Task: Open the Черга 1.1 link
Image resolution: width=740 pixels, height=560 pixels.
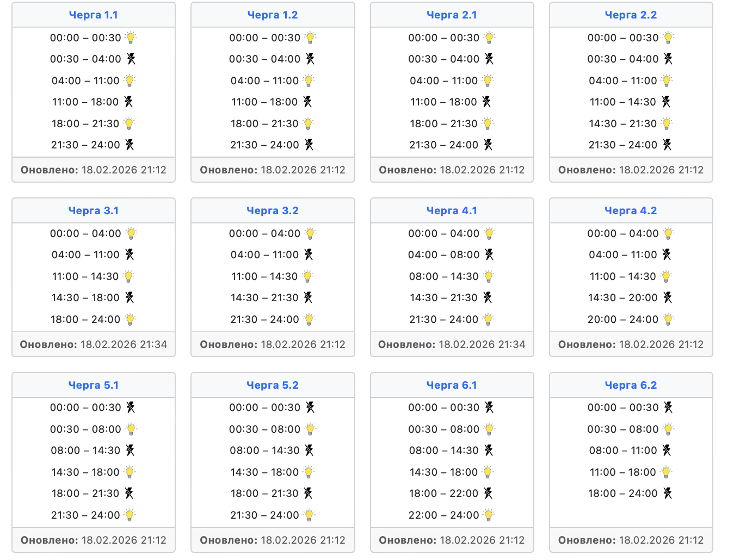Action: (x=93, y=15)
